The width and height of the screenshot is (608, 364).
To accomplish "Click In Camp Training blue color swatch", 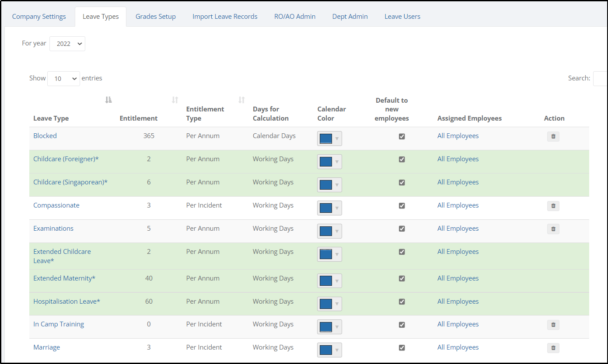I will pyautogui.click(x=326, y=327).
